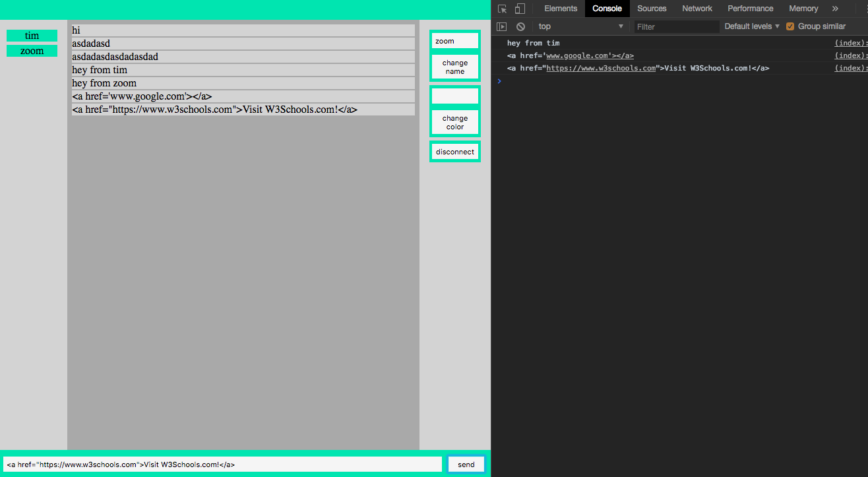868x477 pixels.
Task: Click the 'hey from tim' chat message
Action: (x=243, y=70)
